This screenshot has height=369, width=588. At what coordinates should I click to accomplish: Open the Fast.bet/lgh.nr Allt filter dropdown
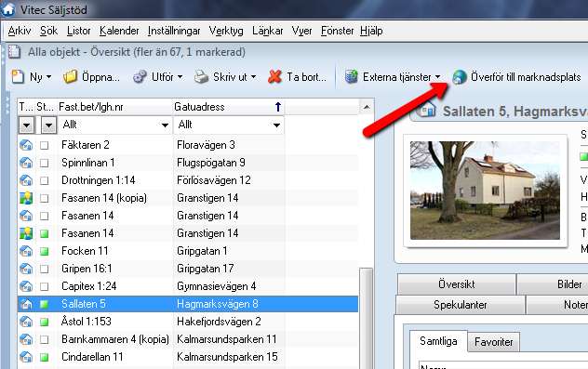165,125
